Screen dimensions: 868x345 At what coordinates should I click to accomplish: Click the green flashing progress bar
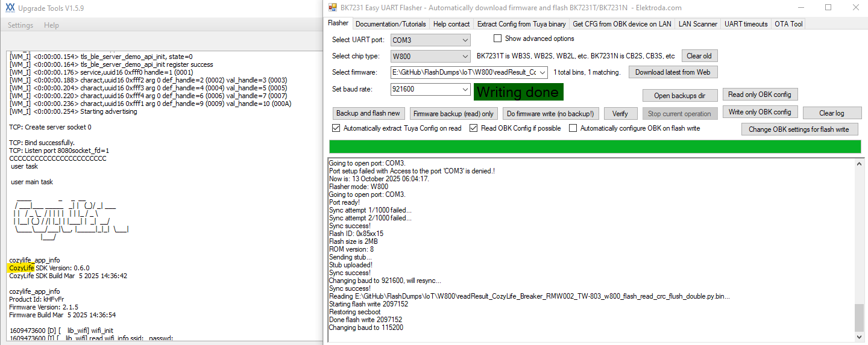[x=595, y=146]
